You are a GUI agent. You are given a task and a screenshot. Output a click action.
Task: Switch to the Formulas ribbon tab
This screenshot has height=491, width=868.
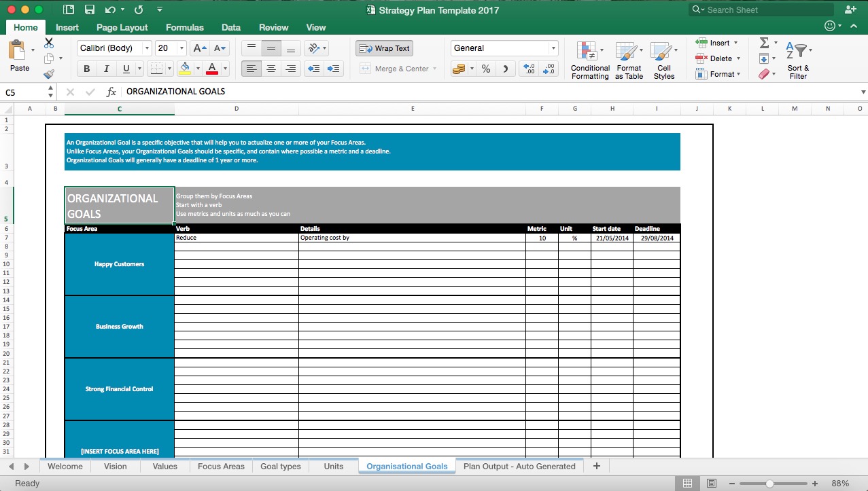184,27
